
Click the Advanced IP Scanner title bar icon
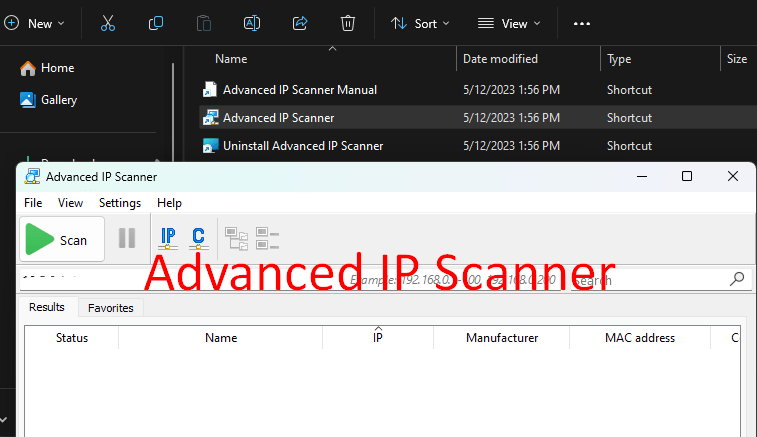tap(32, 177)
